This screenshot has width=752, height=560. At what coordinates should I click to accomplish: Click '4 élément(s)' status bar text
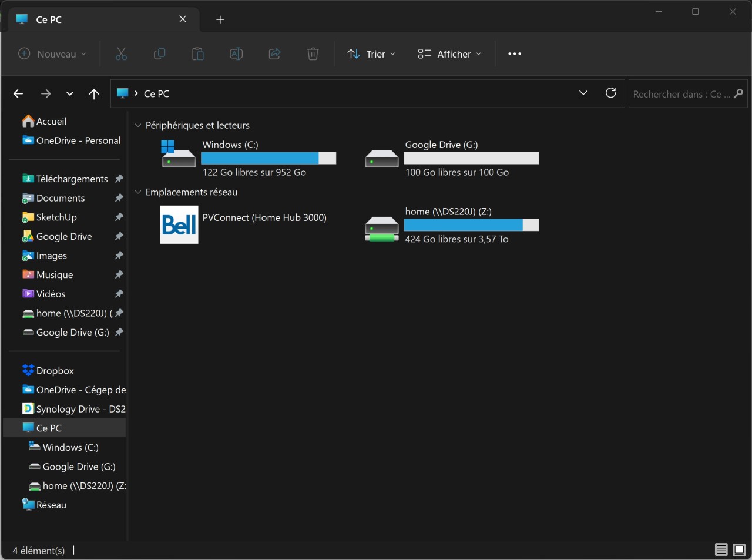pyautogui.click(x=39, y=551)
